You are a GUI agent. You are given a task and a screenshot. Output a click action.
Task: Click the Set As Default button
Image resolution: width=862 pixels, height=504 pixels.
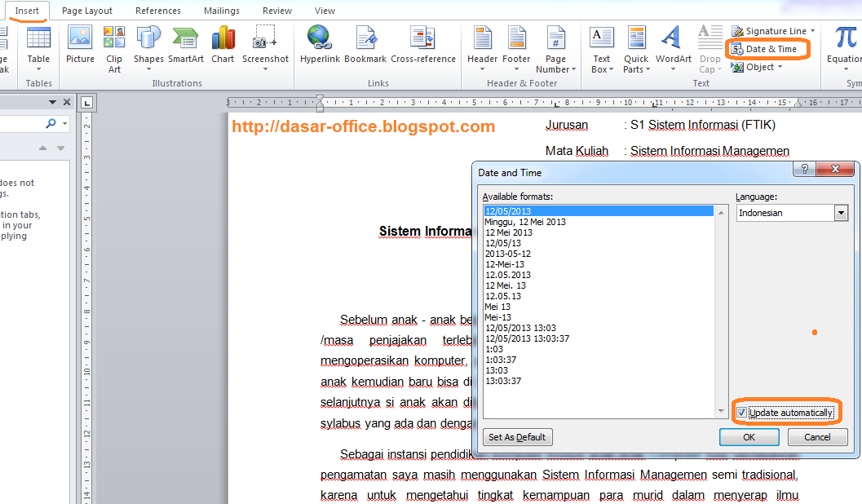(517, 436)
